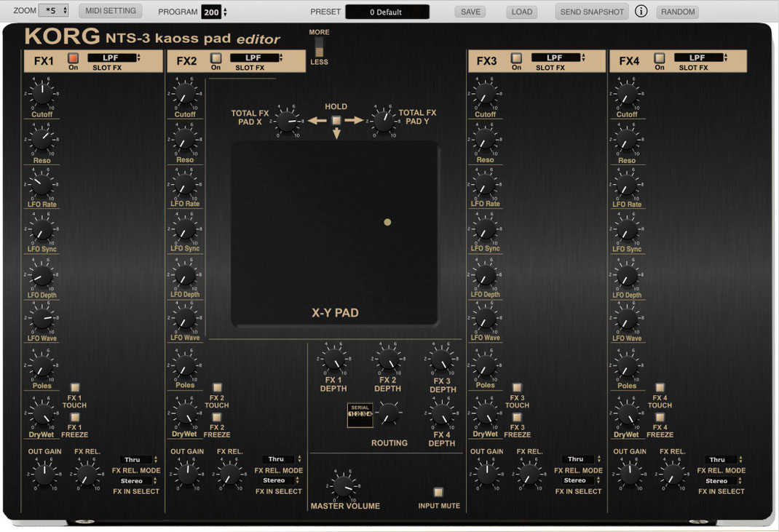Open FX1 FX REL. MODE Thru dropdown
Image resolution: width=779 pixels, height=532 pixels.
[138, 459]
